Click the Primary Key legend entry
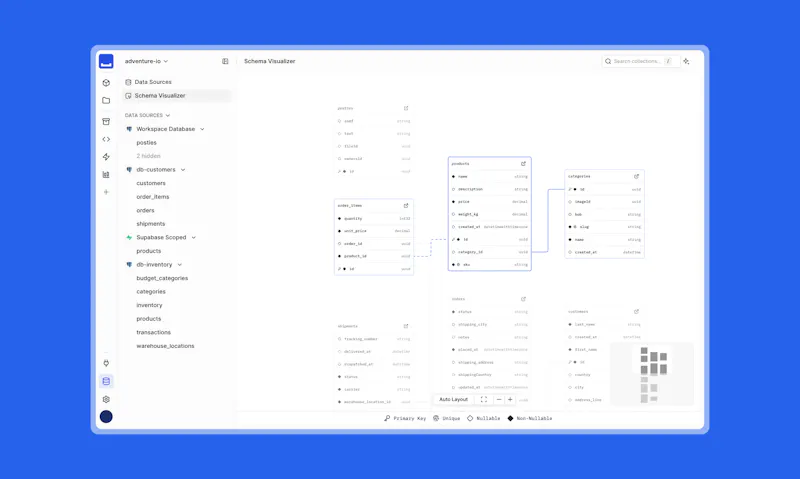The width and height of the screenshot is (800, 479). coord(405,418)
